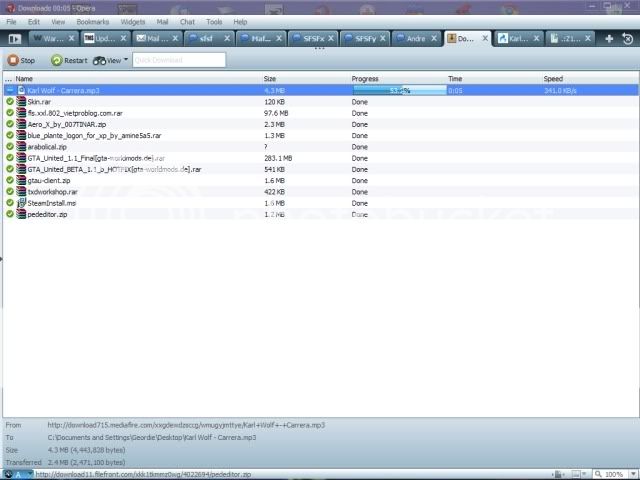The image size is (640, 480).
Task: Open the Tools menu
Action: coord(214,22)
